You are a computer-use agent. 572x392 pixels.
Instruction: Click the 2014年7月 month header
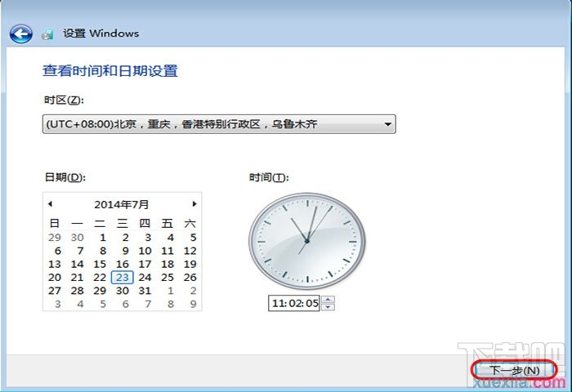pos(122,204)
